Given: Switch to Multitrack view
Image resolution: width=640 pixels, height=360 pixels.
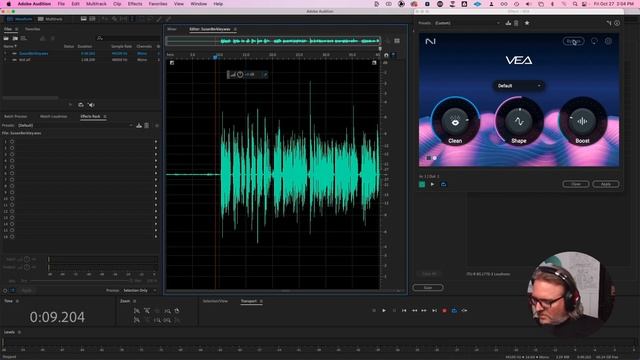Looking at the screenshot, I should click(x=50, y=19).
